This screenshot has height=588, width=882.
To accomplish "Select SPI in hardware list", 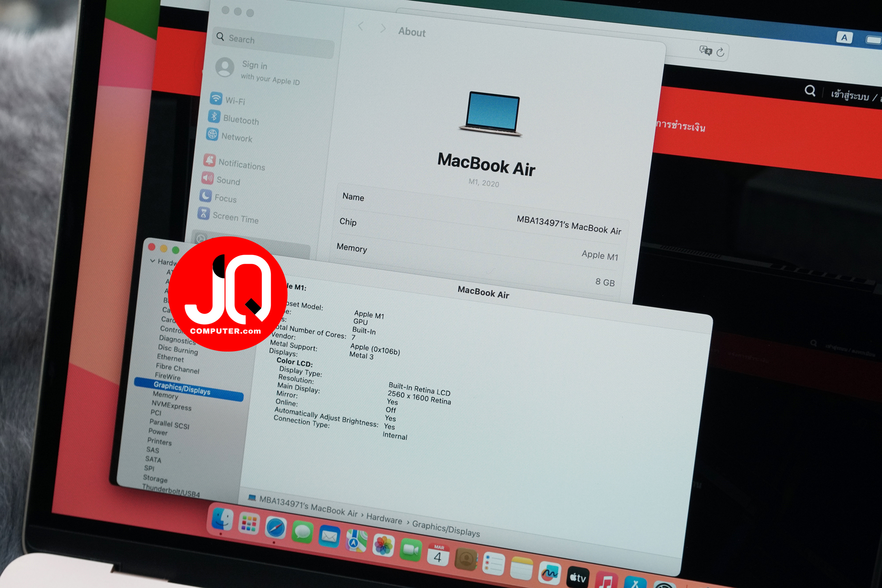I will coord(149,468).
